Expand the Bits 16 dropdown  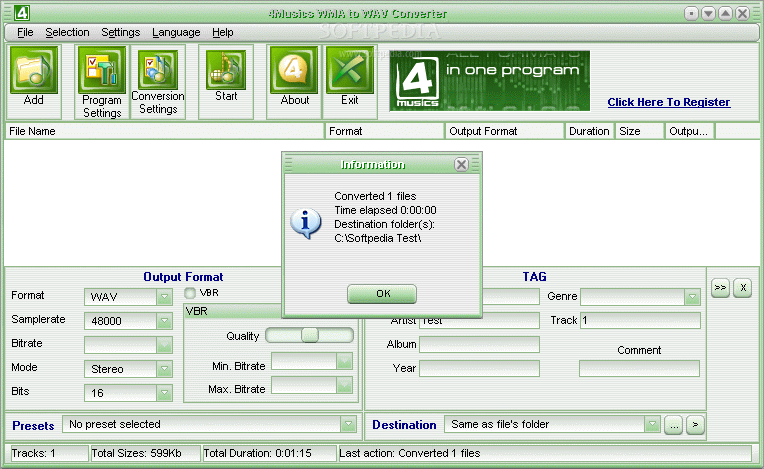tap(164, 393)
